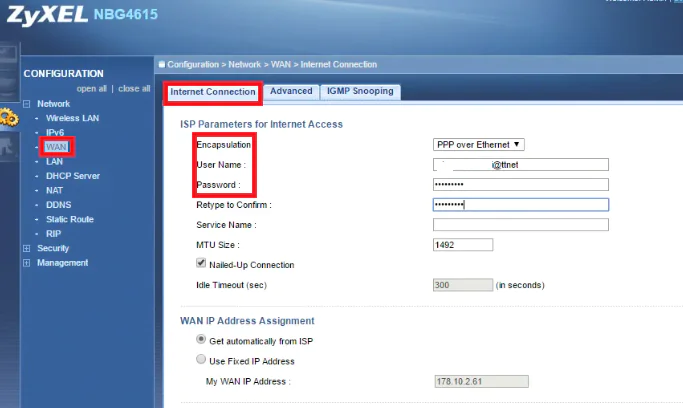Viewport: 683px width, 408px height.
Task: Focus the Retype to Confirm field
Action: tap(521, 205)
